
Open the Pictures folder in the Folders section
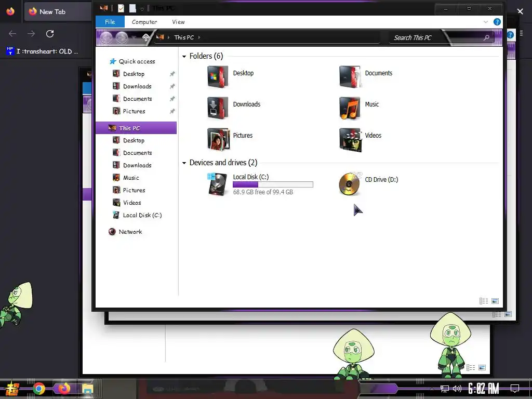[x=218, y=139]
